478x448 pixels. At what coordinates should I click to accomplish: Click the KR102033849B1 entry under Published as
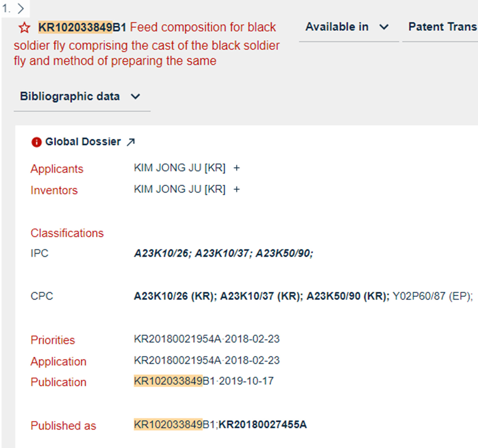pyautogui.click(x=174, y=425)
